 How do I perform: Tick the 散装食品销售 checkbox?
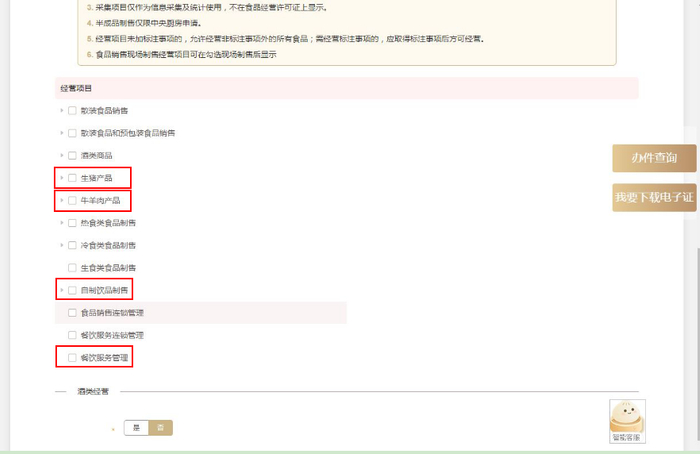(72, 111)
